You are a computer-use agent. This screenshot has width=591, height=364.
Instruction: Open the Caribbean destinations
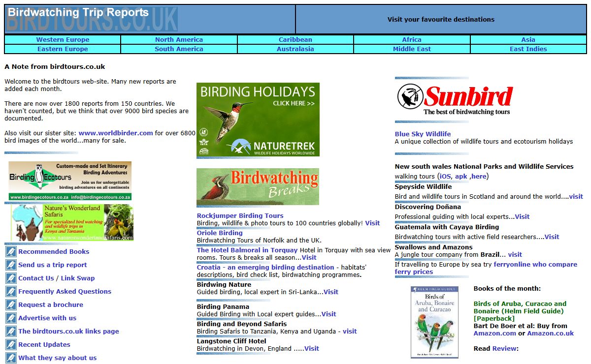click(x=295, y=40)
